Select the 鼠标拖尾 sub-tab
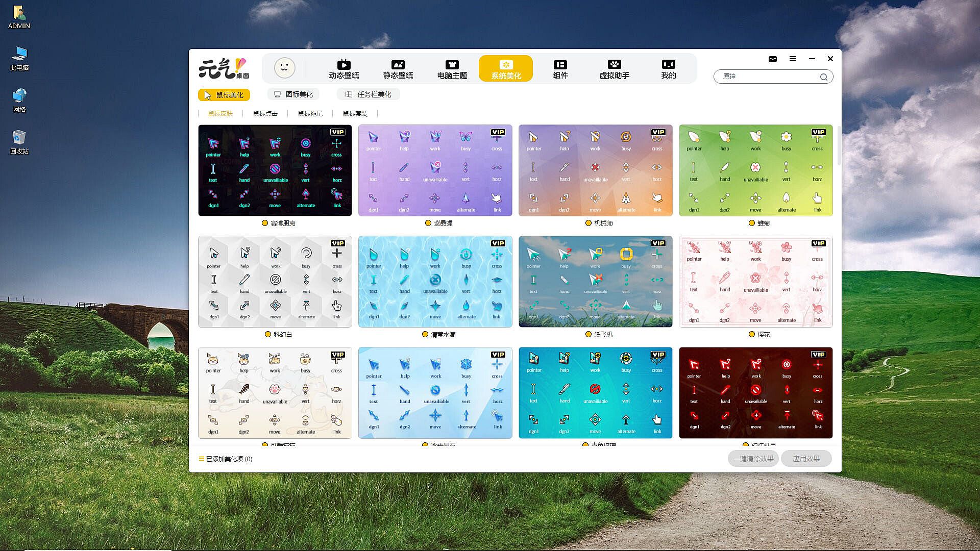Image resolution: width=980 pixels, height=551 pixels. 310,113
